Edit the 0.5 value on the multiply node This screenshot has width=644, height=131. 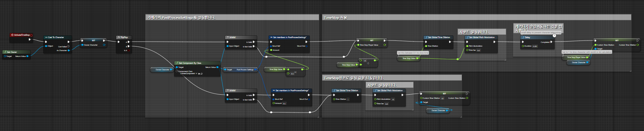coord(293,73)
